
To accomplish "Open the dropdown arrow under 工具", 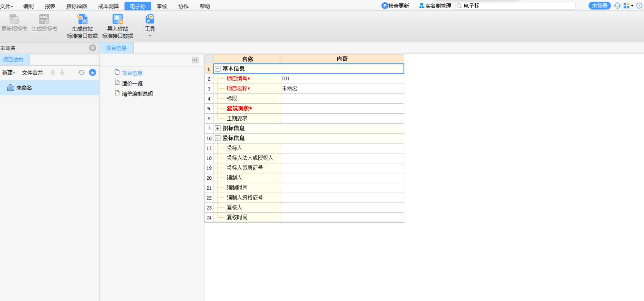I will pyautogui.click(x=150, y=36).
